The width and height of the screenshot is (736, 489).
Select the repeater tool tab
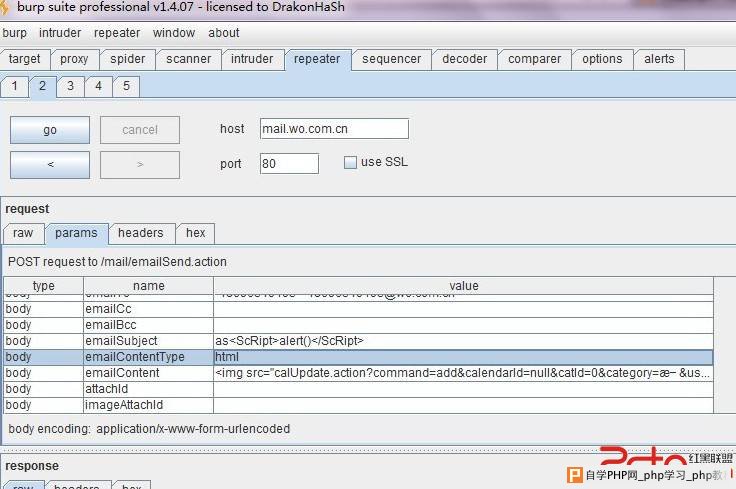[317, 60]
